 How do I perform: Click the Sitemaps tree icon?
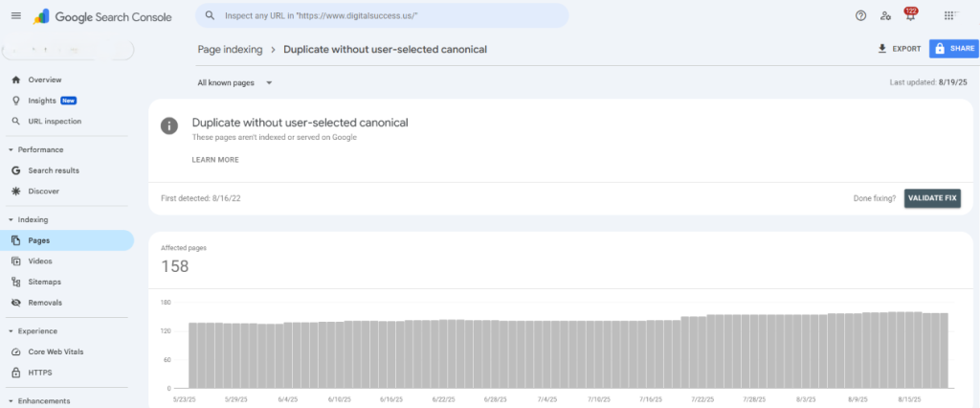pos(16,282)
